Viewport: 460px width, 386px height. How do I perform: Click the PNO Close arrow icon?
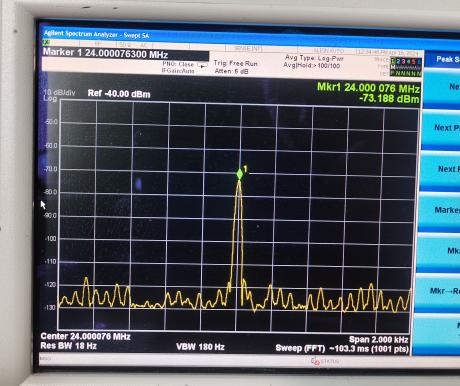point(202,65)
